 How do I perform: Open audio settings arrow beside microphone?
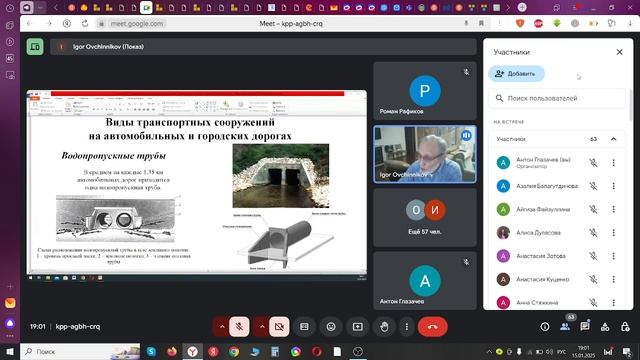point(222,327)
